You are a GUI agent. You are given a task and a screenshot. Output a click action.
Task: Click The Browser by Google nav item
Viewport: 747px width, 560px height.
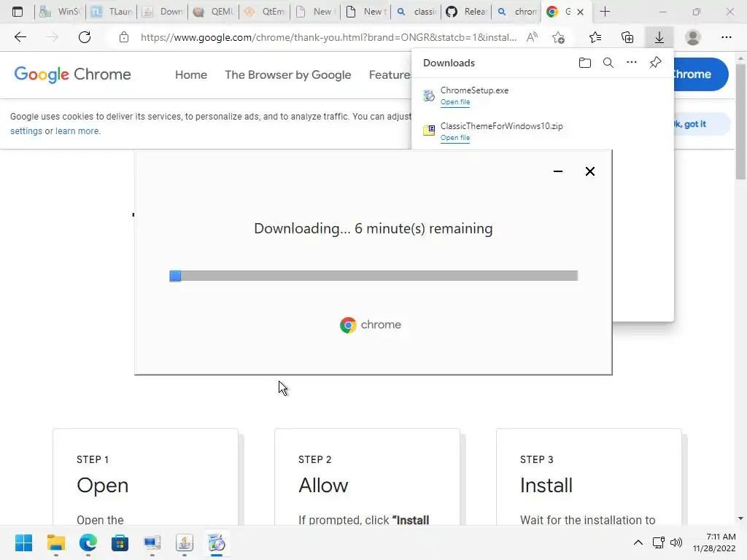pos(287,75)
